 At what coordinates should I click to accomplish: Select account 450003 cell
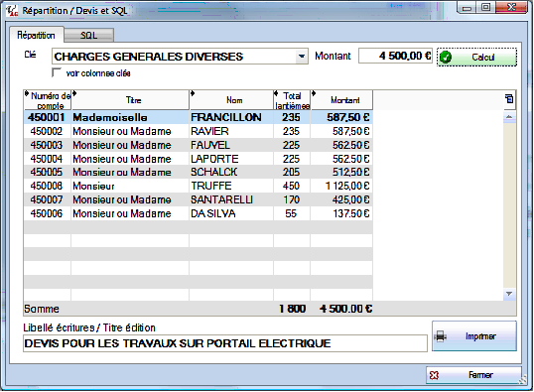click(48, 145)
